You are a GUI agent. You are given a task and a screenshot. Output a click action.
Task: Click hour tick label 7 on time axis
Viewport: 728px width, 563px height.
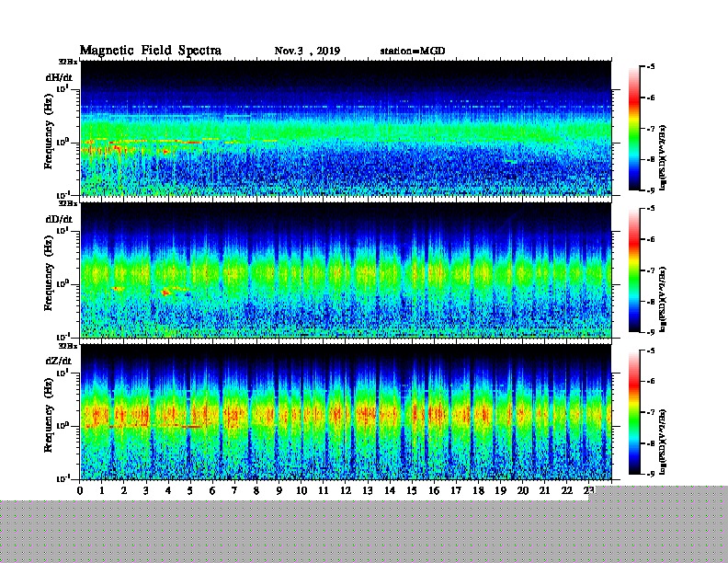(234, 490)
